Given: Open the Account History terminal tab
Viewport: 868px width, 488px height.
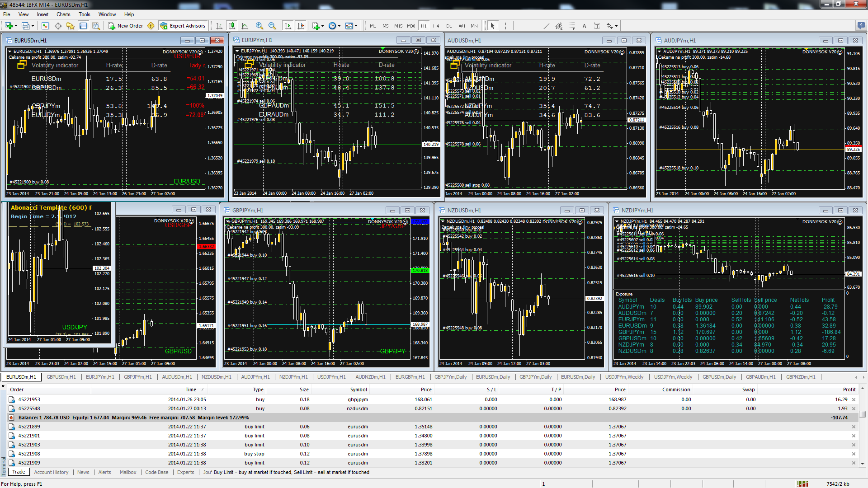Looking at the screenshot, I should click(51, 472).
